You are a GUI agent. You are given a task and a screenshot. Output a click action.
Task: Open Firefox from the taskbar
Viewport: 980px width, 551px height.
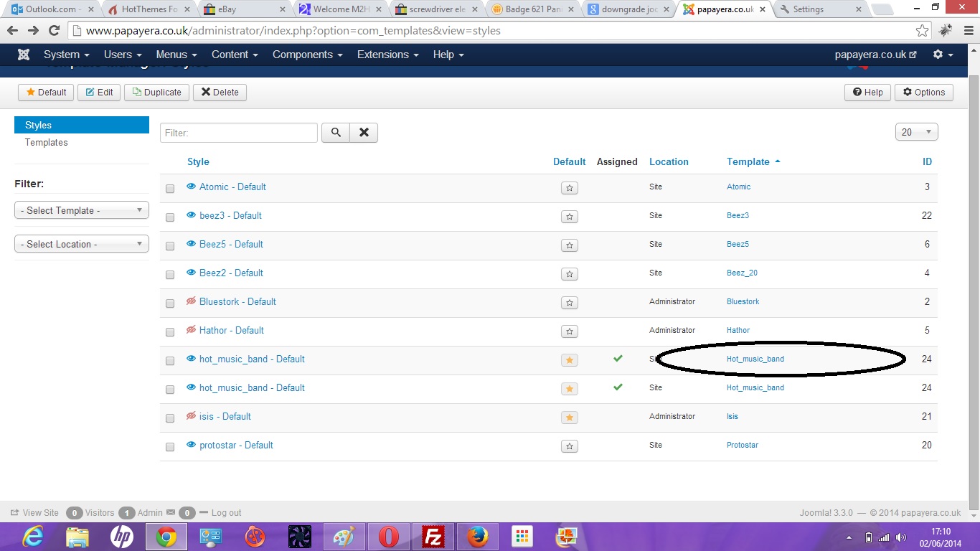coord(477,536)
